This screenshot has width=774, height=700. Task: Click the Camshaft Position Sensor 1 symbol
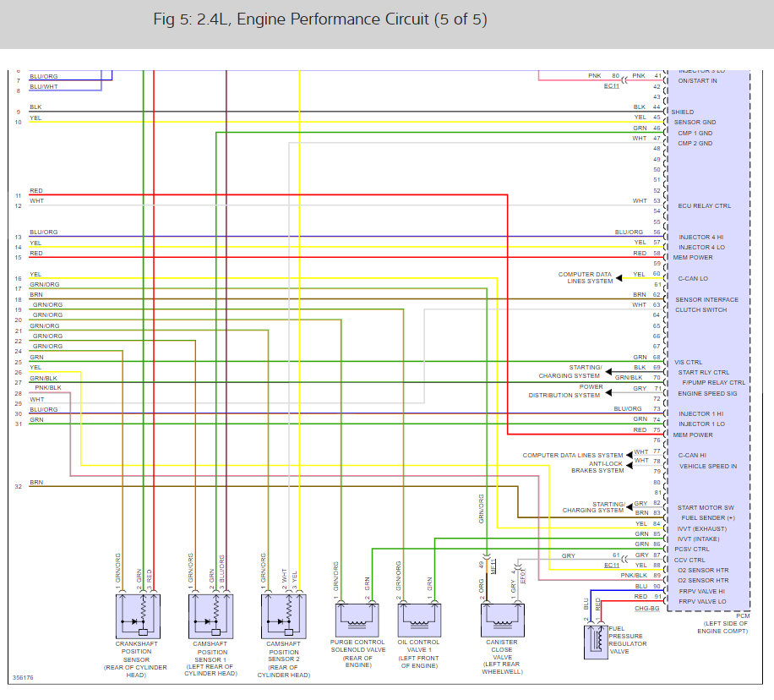210,616
